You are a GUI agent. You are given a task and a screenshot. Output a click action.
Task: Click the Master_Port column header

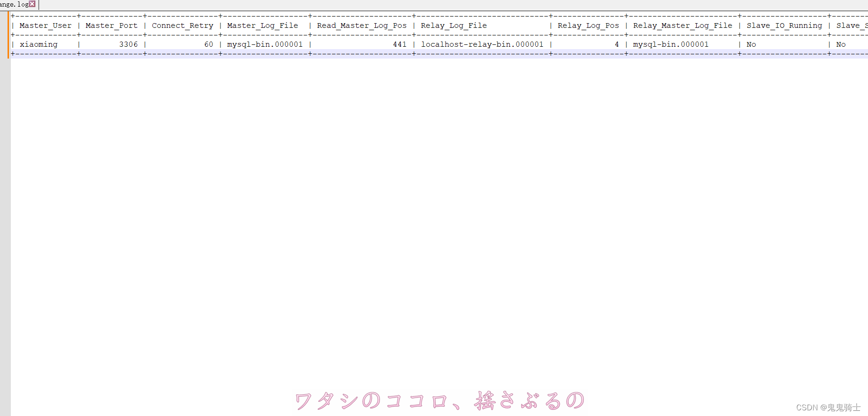click(x=111, y=25)
